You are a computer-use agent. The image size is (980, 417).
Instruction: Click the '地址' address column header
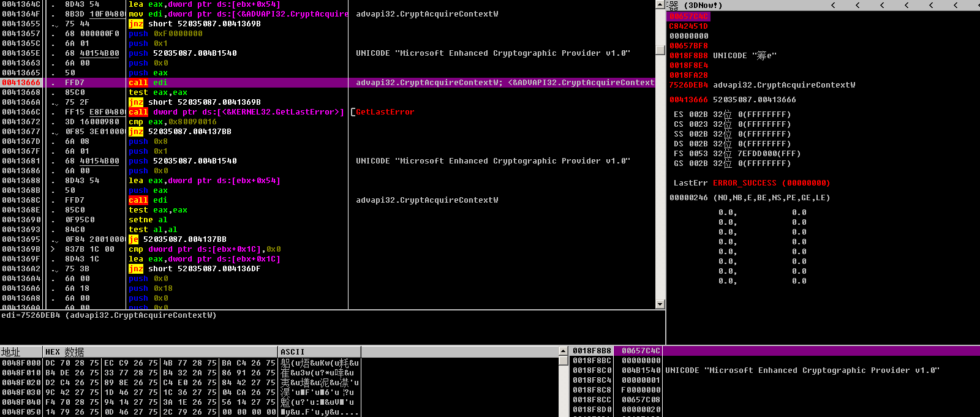coord(11,352)
